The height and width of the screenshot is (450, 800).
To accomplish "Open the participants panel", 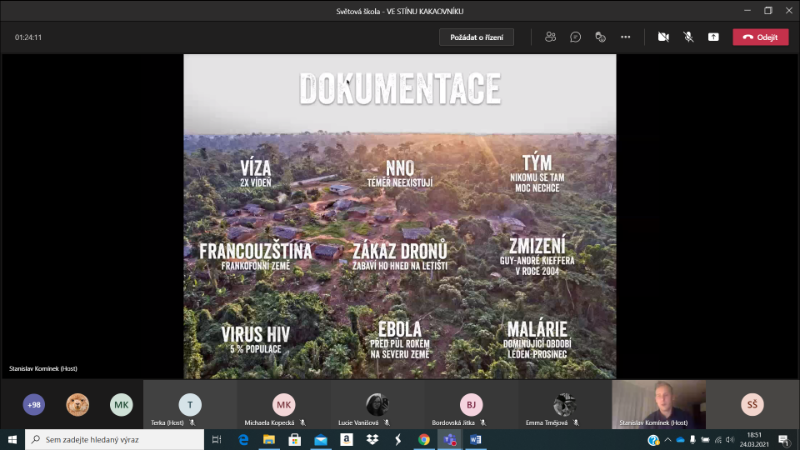I will [550, 37].
